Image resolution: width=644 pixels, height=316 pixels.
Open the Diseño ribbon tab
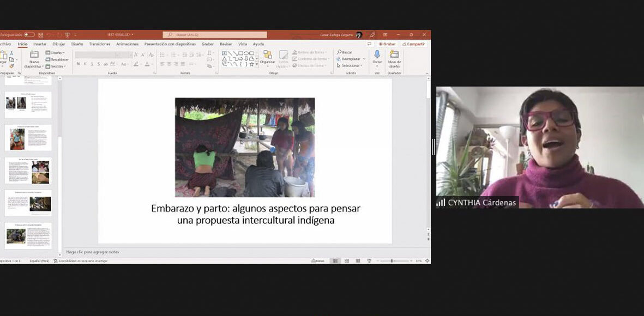[x=77, y=44]
